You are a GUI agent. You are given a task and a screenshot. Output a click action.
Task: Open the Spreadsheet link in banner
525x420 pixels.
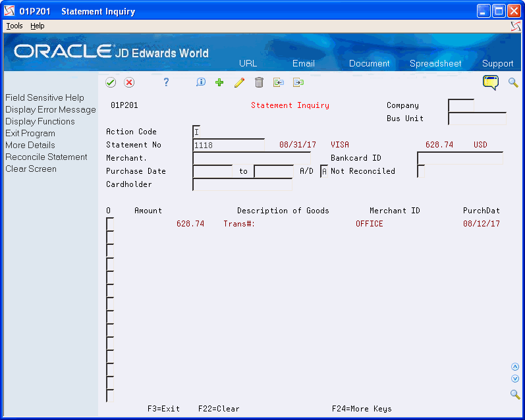click(435, 63)
